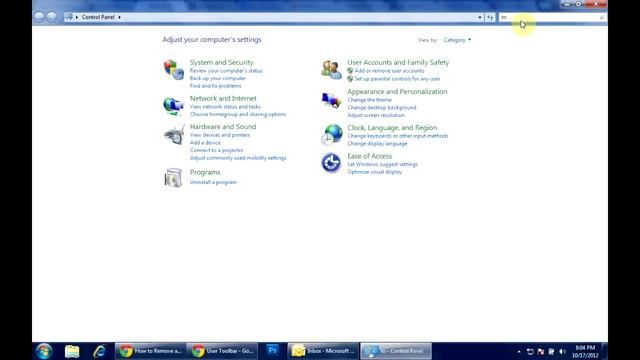
Task: Open the Clock, Language, and Region globe icon
Action: click(331, 135)
